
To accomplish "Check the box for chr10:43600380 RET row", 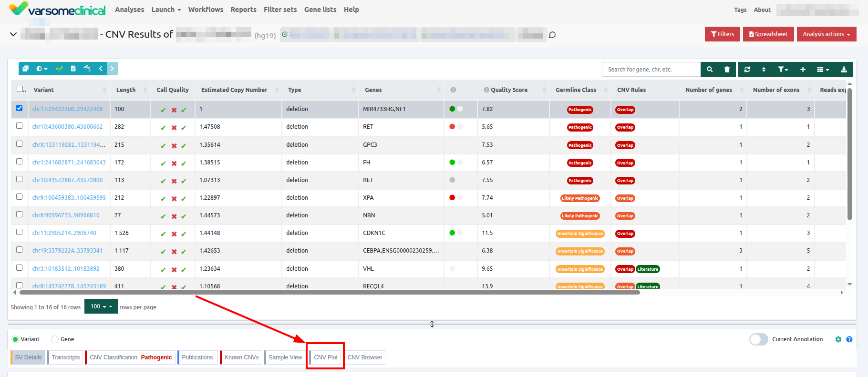I will (20, 126).
